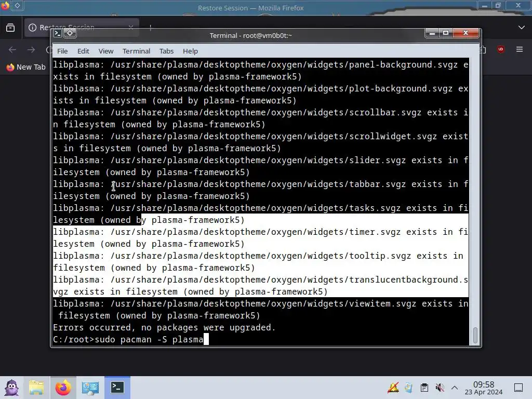Click 'Errors occurred, no packages were upgraded.' text
The width and height of the screenshot is (532, 399).
pos(164,327)
